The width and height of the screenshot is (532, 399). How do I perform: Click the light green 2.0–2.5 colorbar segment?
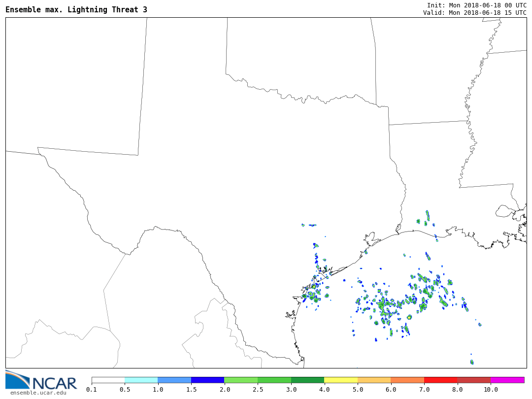241,380
